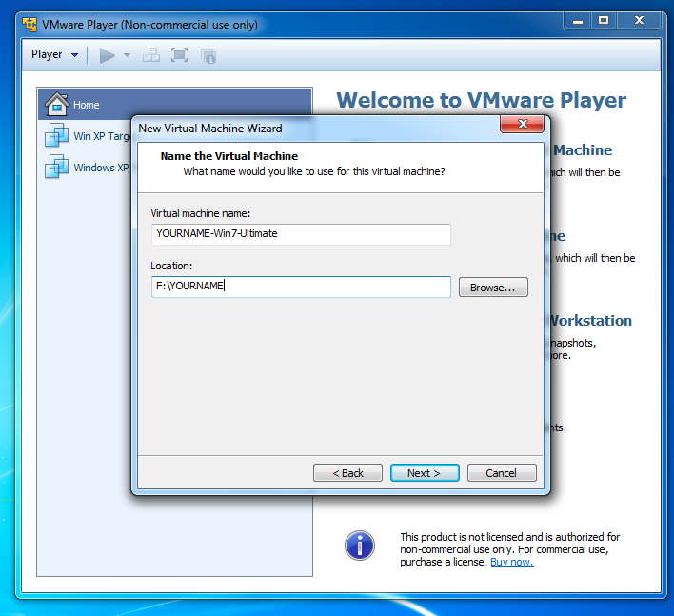Minimize the VMware Player window
The height and width of the screenshot is (616, 674).
578,21
